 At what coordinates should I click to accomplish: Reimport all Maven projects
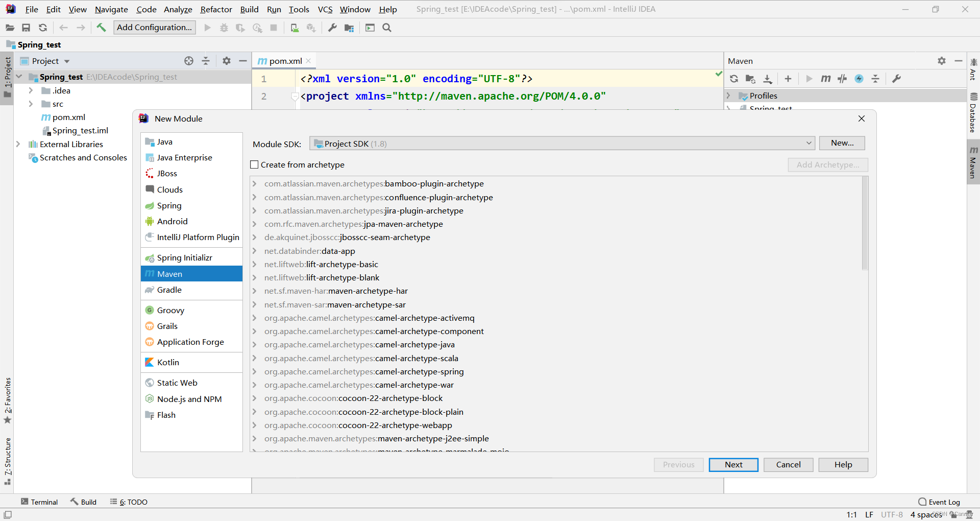click(734, 79)
